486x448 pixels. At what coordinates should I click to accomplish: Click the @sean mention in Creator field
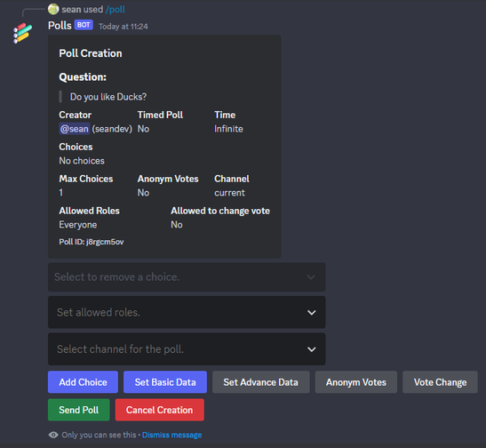(x=75, y=129)
